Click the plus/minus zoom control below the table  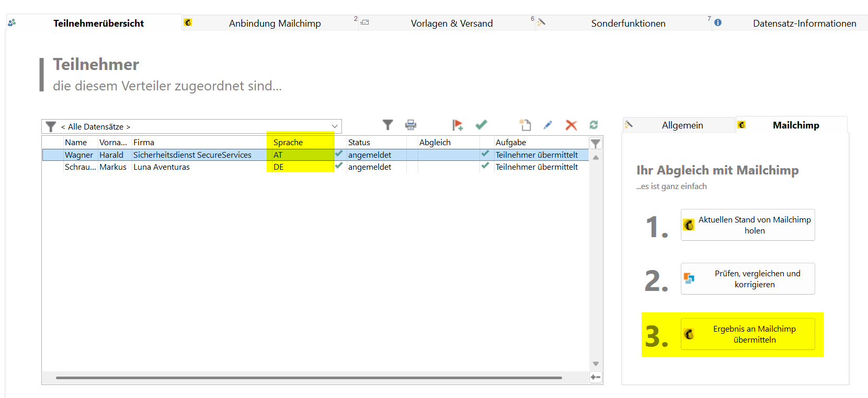coord(596,377)
